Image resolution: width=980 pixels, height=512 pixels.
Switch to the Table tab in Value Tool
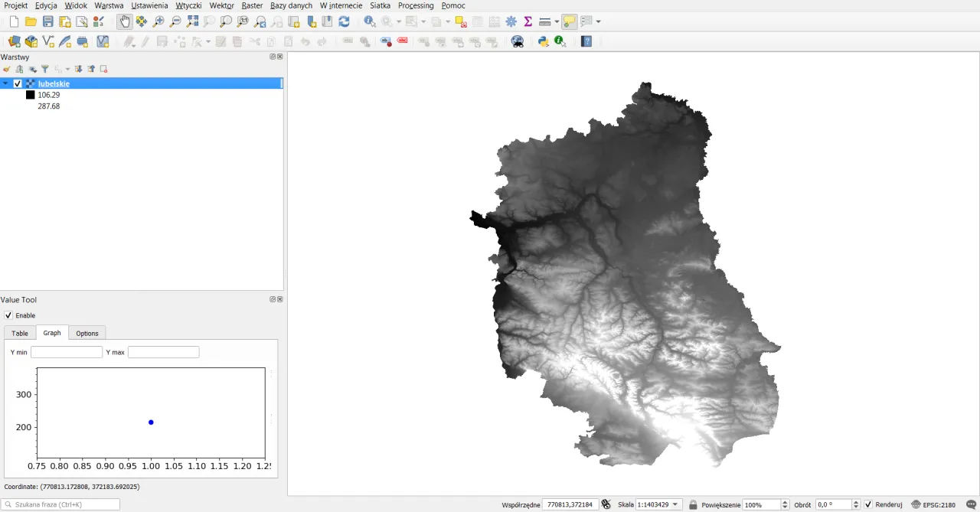click(20, 333)
